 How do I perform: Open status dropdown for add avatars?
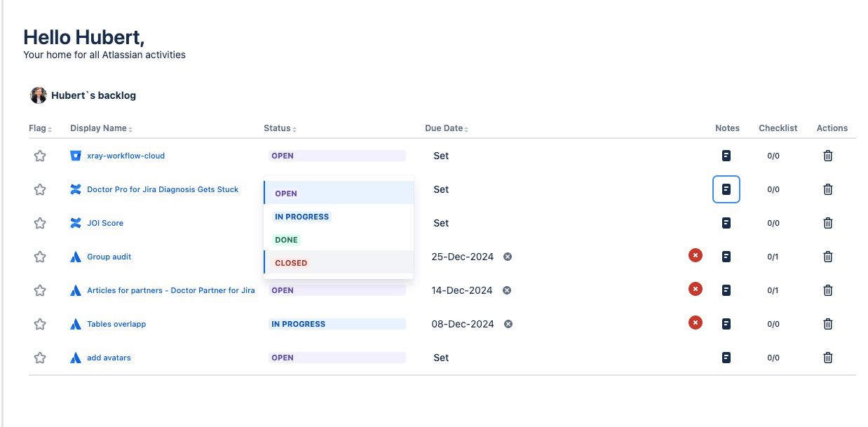[337, 358]
